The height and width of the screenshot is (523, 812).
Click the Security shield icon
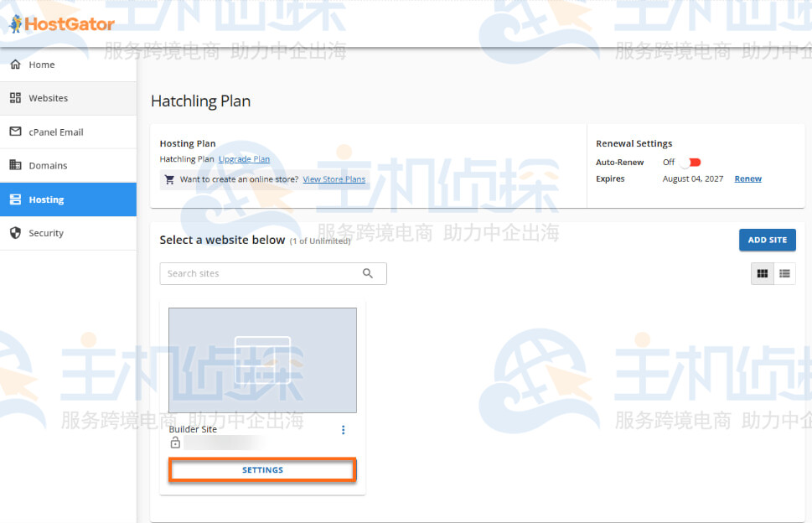15,233
